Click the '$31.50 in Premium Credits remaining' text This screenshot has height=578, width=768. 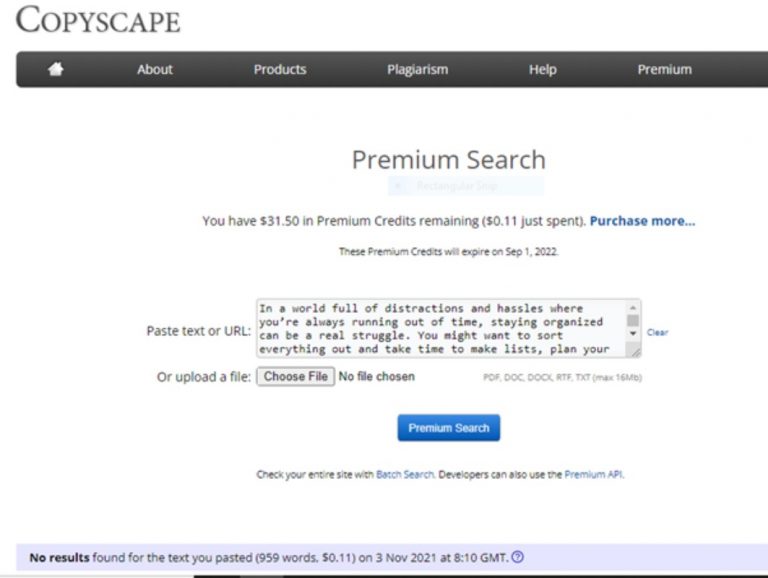click(369, 221)
